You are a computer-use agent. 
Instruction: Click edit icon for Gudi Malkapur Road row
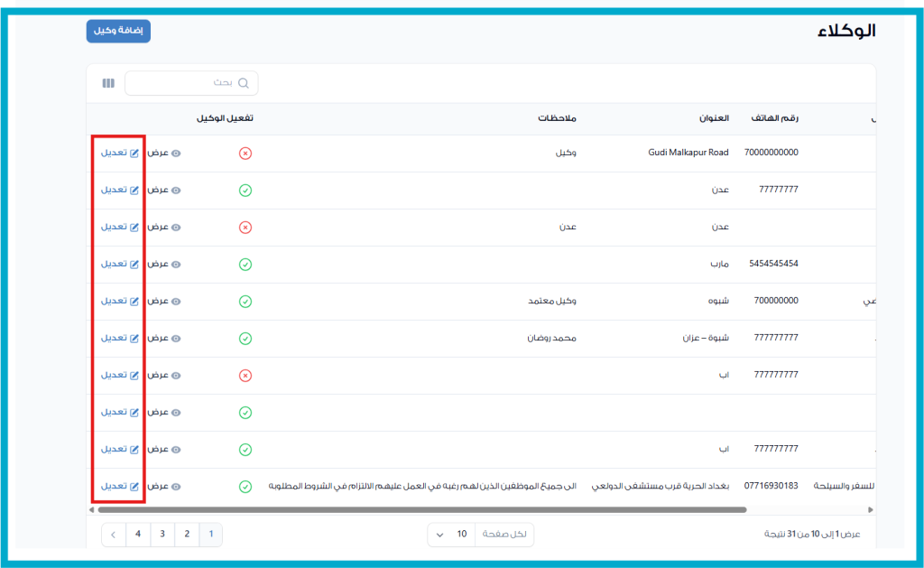pyautogui.click(x=134, y=154)
